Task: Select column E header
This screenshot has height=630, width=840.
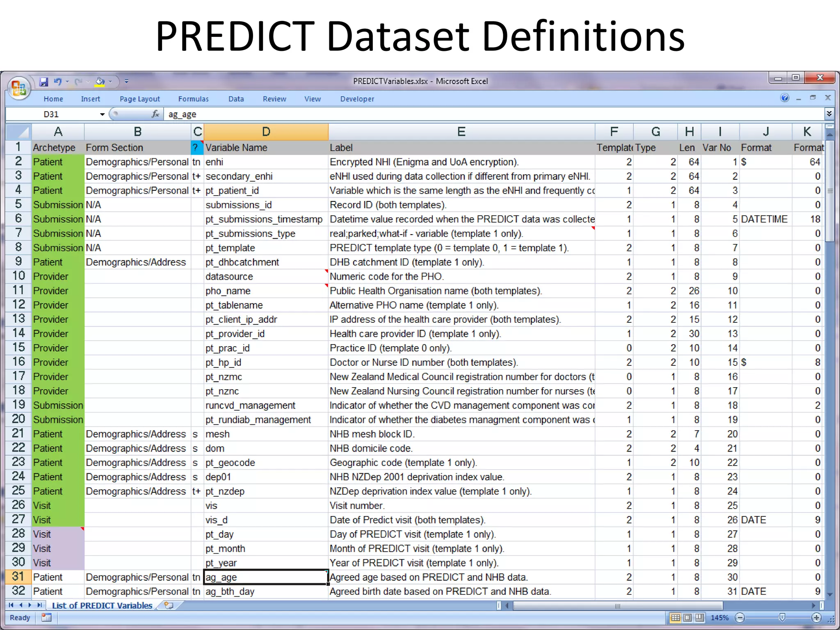Action: (x=461, y=132)
